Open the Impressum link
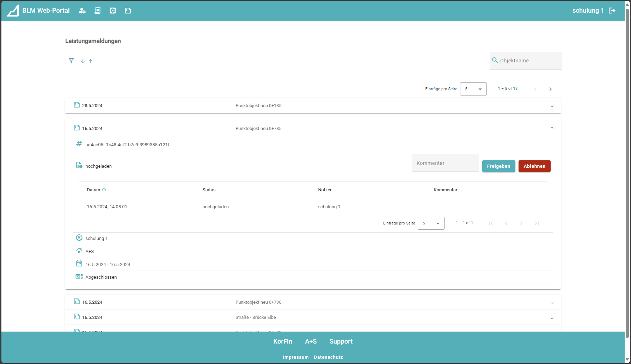Image resolution: width=631 pixels, height=364 pixels. (x=295, y=357)
